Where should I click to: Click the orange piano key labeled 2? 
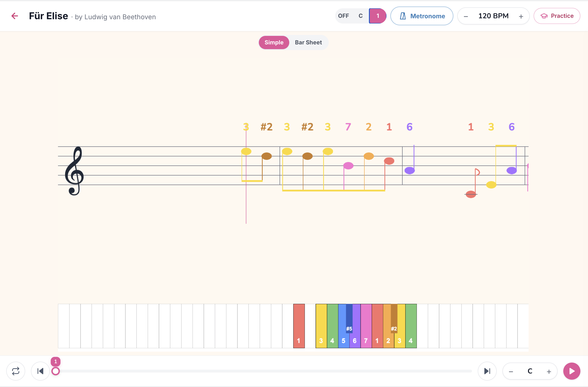pyautogui.click(x=388, y=341)
